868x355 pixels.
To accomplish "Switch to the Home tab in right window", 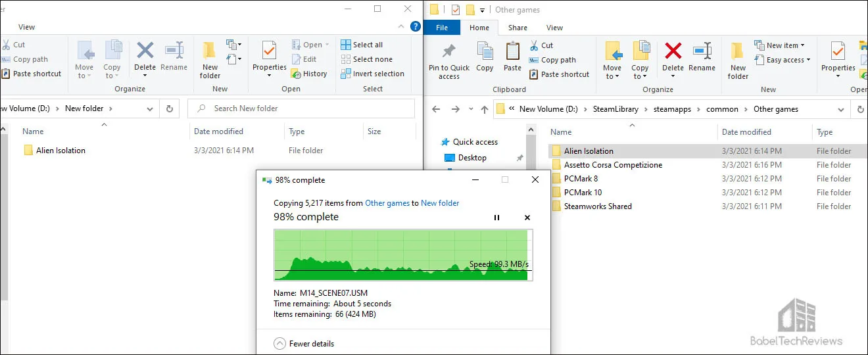I will click(x=479, y=28).
